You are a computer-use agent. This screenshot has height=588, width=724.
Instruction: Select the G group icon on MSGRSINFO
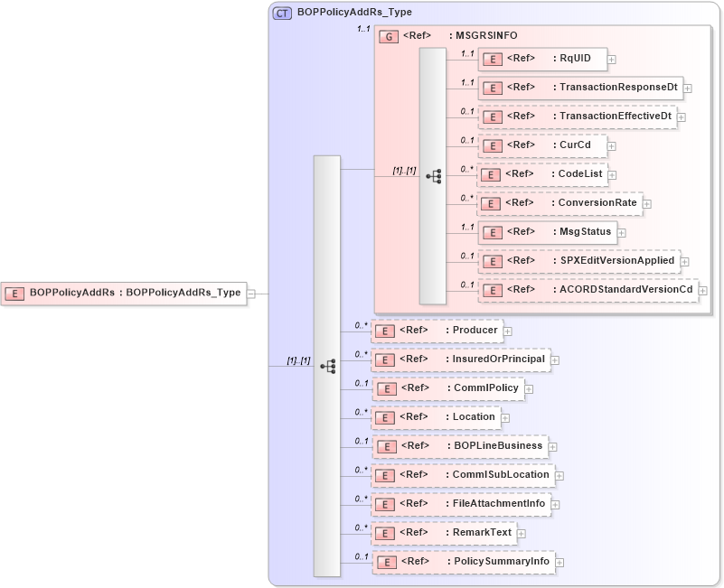click(x=388, y=36)
